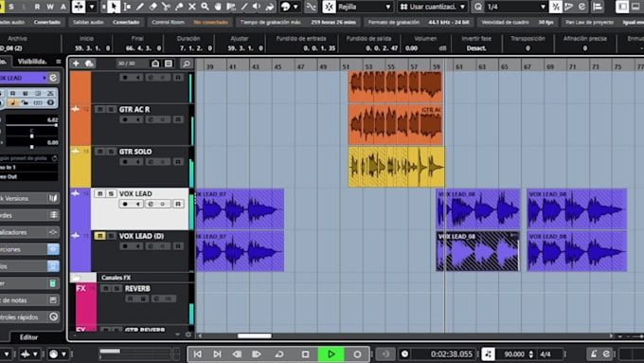The height and width of the screenshot is (363, 644).
Task: Click the horizontal scrollbar thumb
Action: tap(255, 336)
